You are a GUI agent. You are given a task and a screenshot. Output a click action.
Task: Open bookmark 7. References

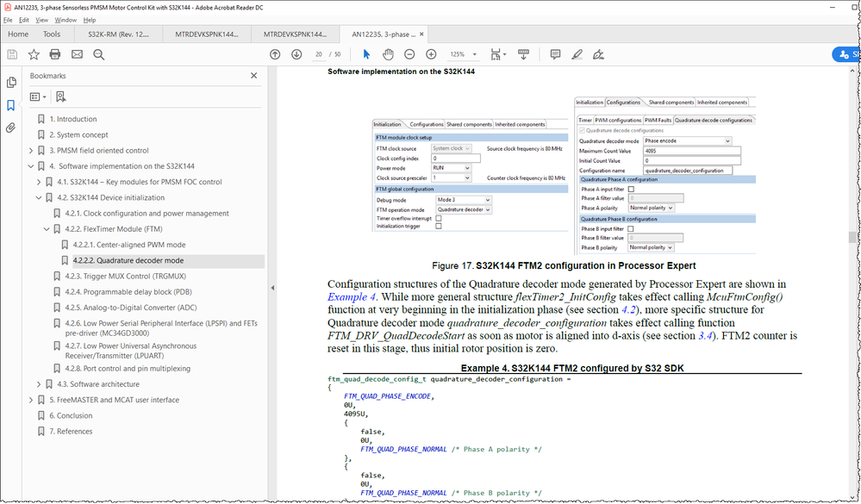tap(71, 432)
